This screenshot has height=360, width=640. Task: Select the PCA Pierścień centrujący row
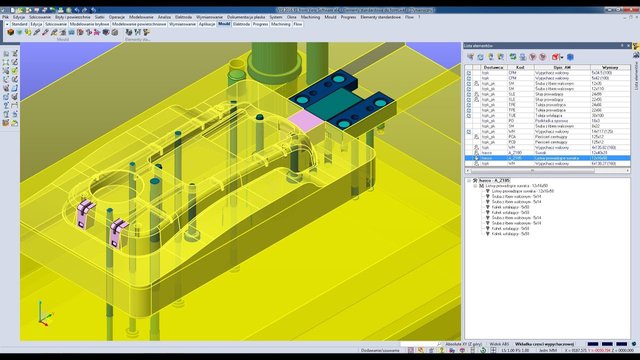point(547,137)
